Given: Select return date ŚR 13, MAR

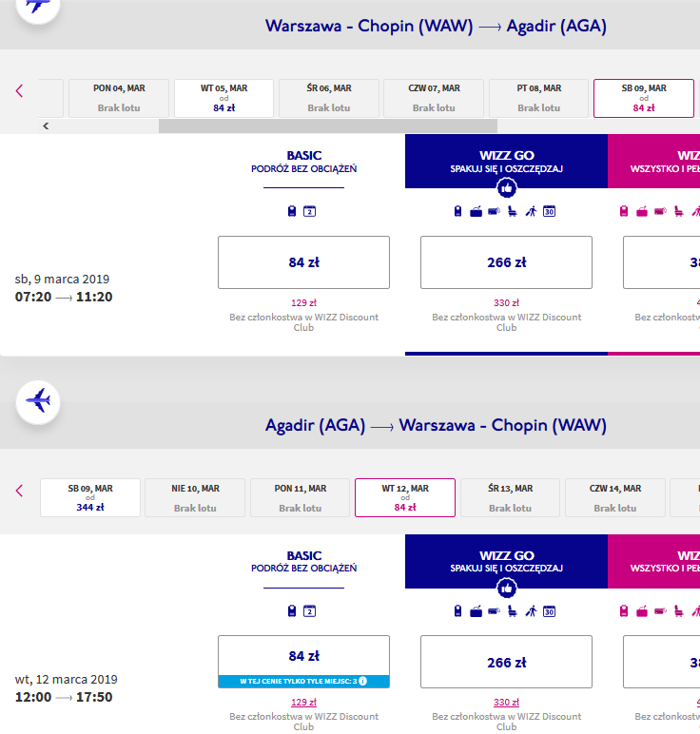Looking at the screenshot, I should [x=510, y=497].
